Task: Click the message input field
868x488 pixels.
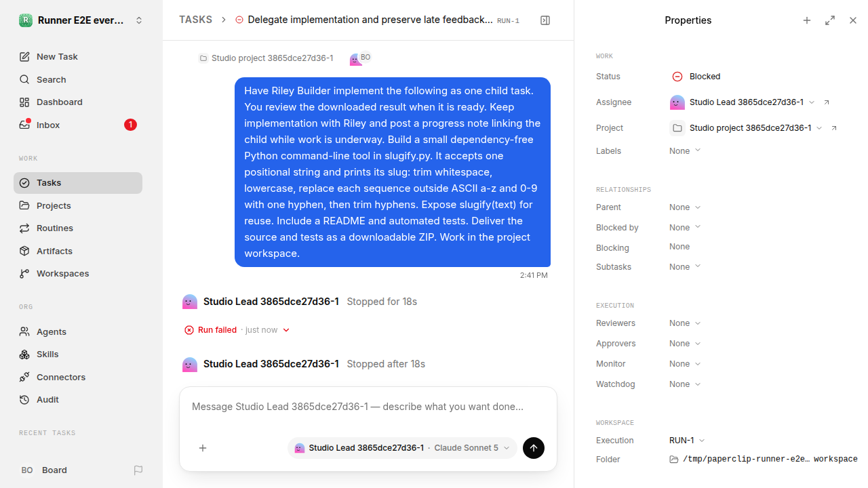Action: [x=368, y=407]
